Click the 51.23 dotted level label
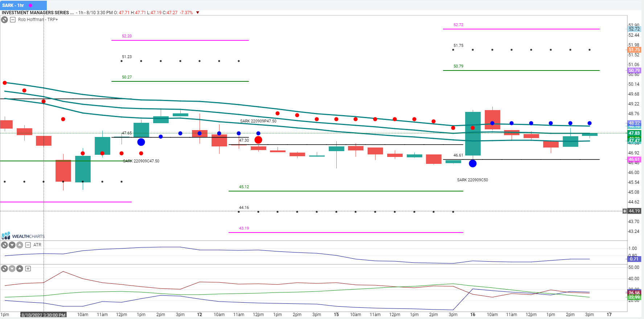This screenshot has width=644, height=319. (127, 57)
